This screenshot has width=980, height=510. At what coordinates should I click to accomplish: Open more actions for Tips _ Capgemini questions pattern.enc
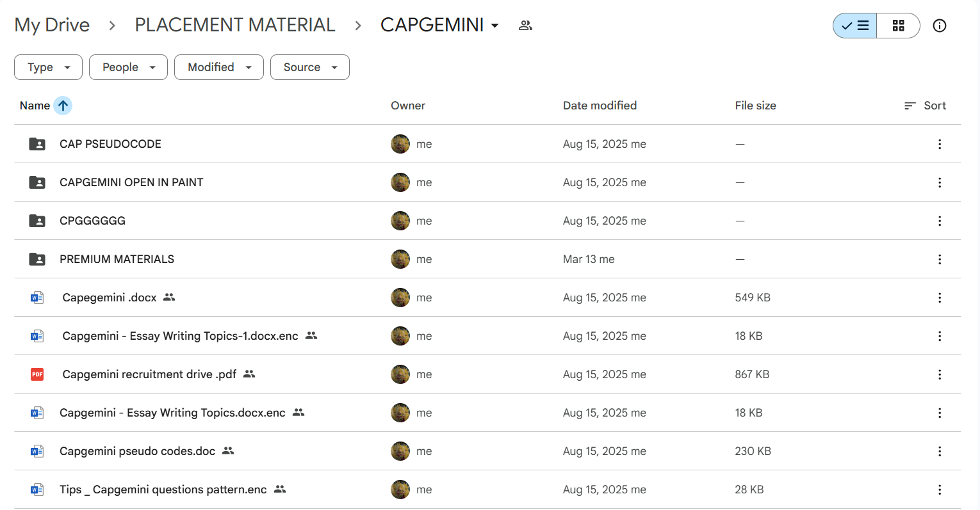[940, 490]
